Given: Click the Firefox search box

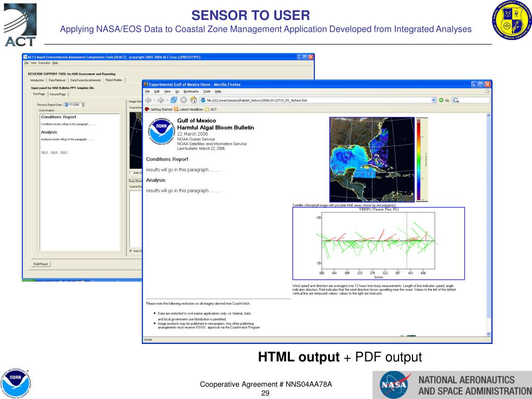Looking at the screenshot, I should (x=471, y=100).
